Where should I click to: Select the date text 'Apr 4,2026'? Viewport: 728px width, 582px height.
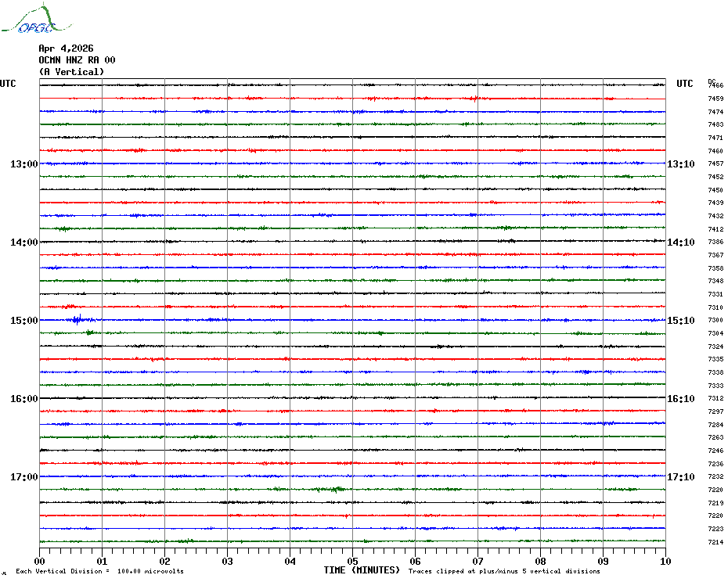(66, 48)
